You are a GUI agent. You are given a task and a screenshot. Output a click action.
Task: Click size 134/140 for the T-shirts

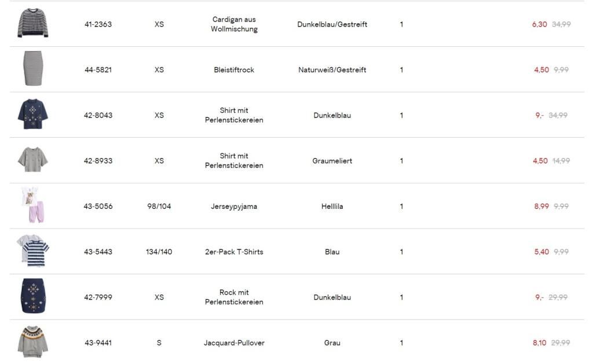pos(159,252)
